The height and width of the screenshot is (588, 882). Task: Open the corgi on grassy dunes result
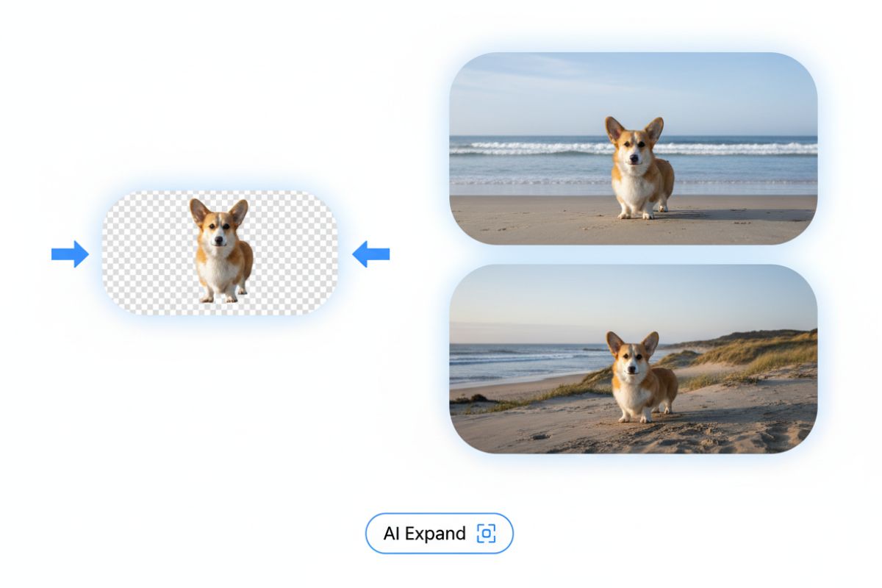pyautogui.click(x=633, y=359)
